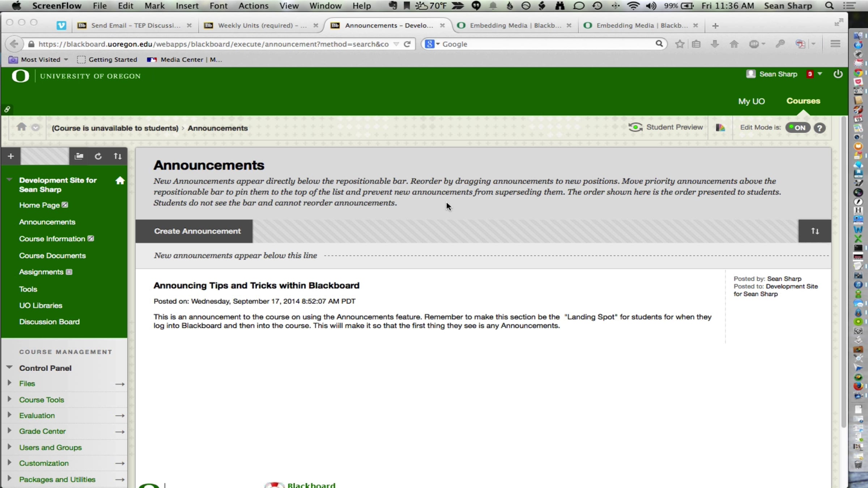Viewport: 868px width, 488px height.
Task: Refresh the course menu
Action: [98, 156]
